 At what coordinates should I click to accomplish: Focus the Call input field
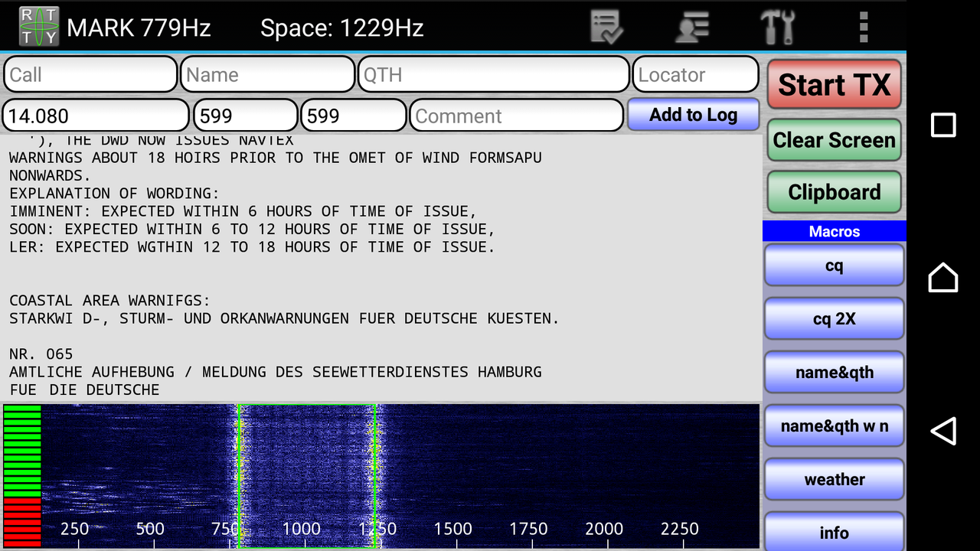[x=90, y=75]
